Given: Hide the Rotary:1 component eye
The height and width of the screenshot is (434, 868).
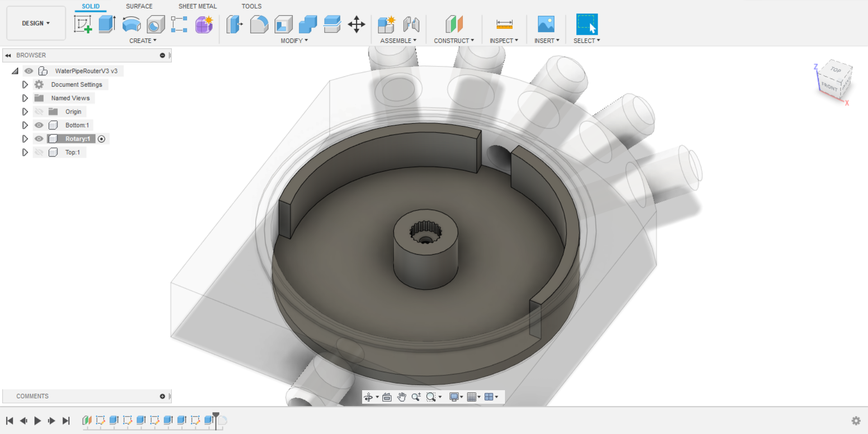Looking at the screenshot, I should tap(39, 139).
